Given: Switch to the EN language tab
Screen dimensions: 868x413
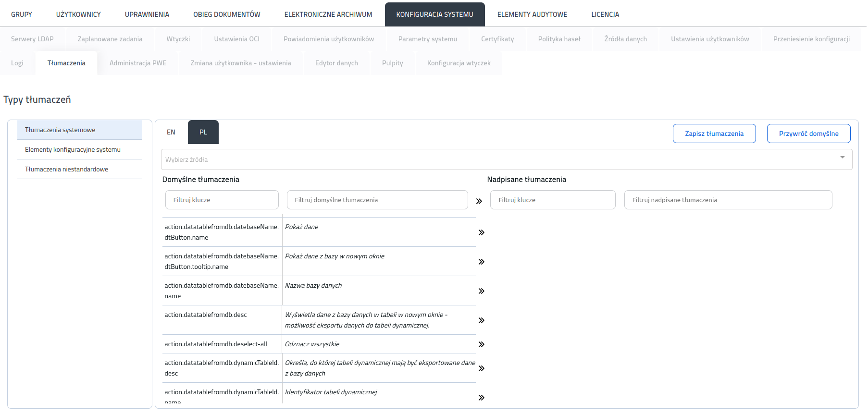Looking at the screenshot, I should [x=171, y=132].
